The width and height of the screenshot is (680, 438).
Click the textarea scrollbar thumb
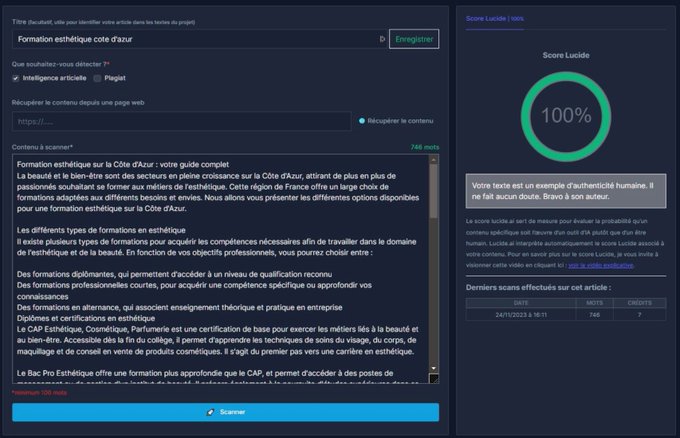[x=433, y=191]
